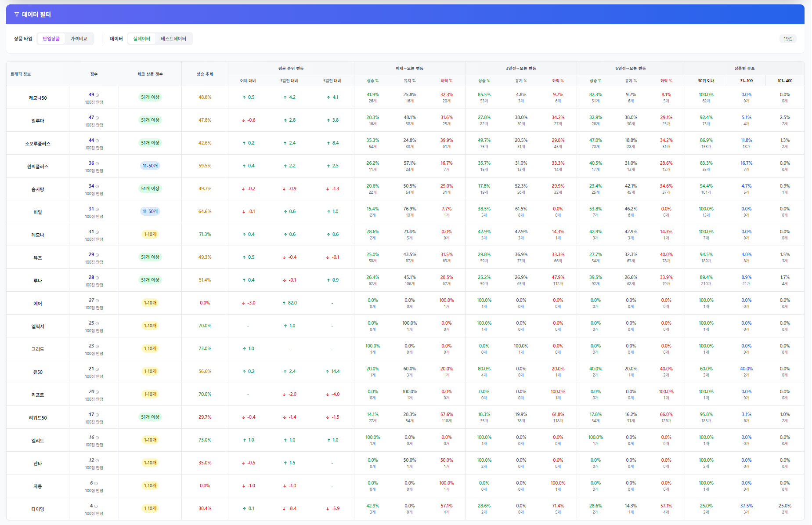Image resolution: width=812 pixels, height=525 pixels.
Task: Click info icon next to 원픽플러스 score 36
Action: tap(97, 163)
